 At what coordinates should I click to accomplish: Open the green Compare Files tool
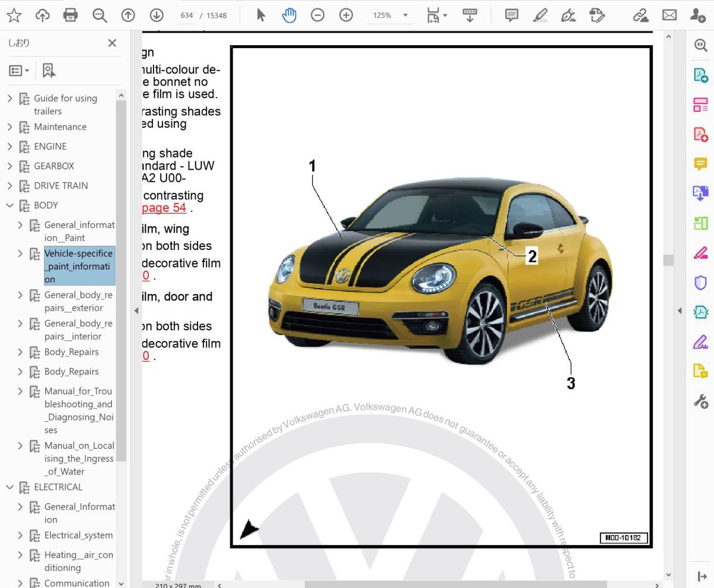point(700,223)
